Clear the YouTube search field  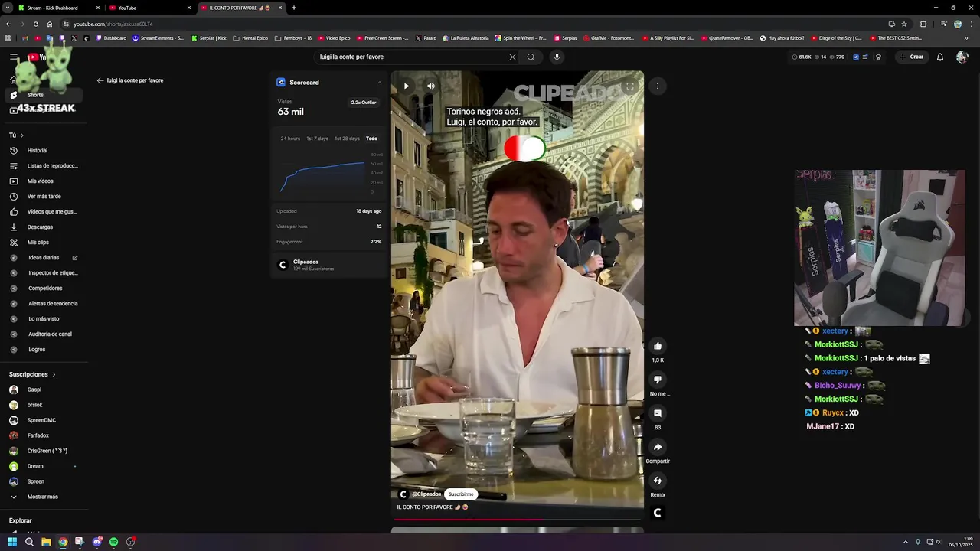(x=512, y=57)
